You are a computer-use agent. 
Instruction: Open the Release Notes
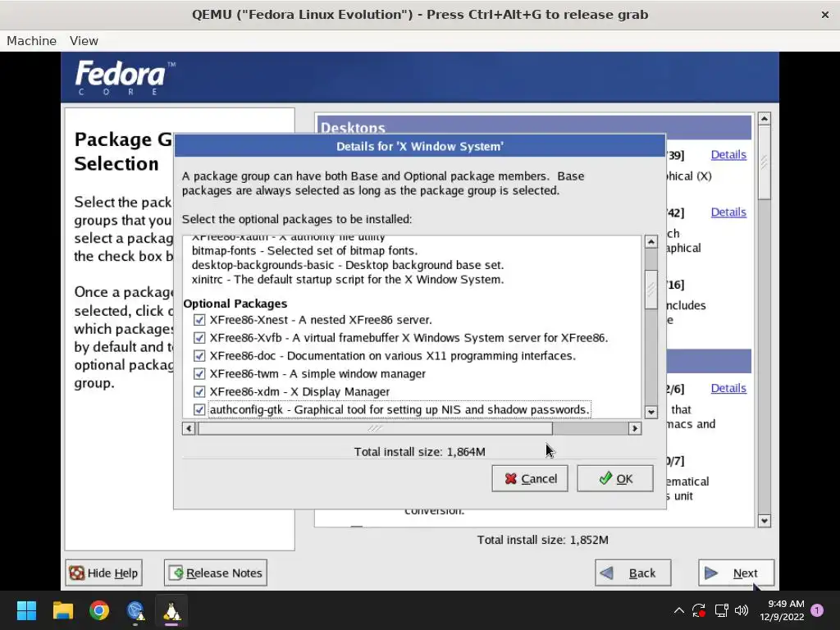[x=216, y=573]
